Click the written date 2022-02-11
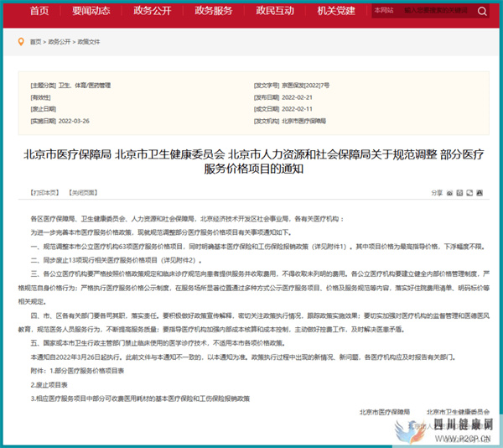The width and height of the screenshot is (503, 448). tap(297, 109)
